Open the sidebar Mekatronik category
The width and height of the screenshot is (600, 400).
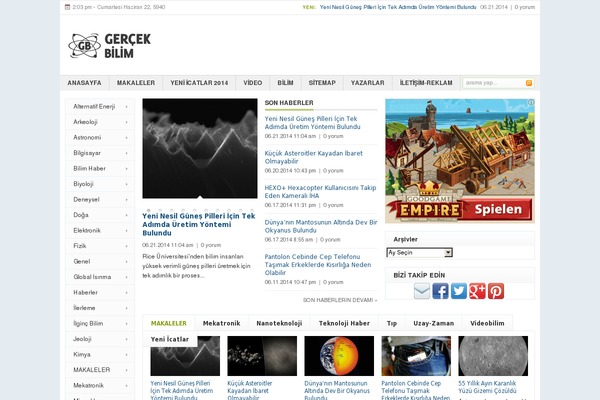[88, 385]
